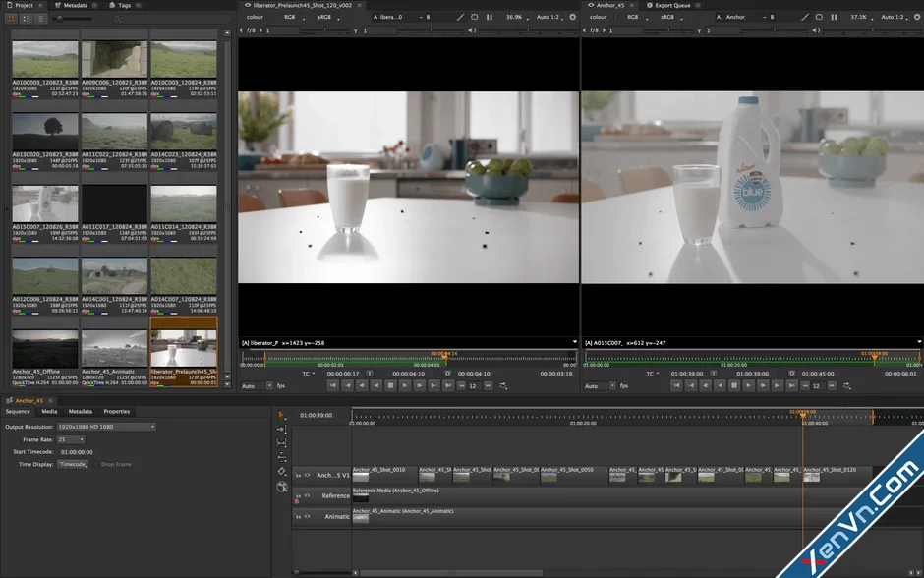The image size is (924, 578).
Task: Skip forward 12 frames in left viewer
Action: click(x=488, y=386)
